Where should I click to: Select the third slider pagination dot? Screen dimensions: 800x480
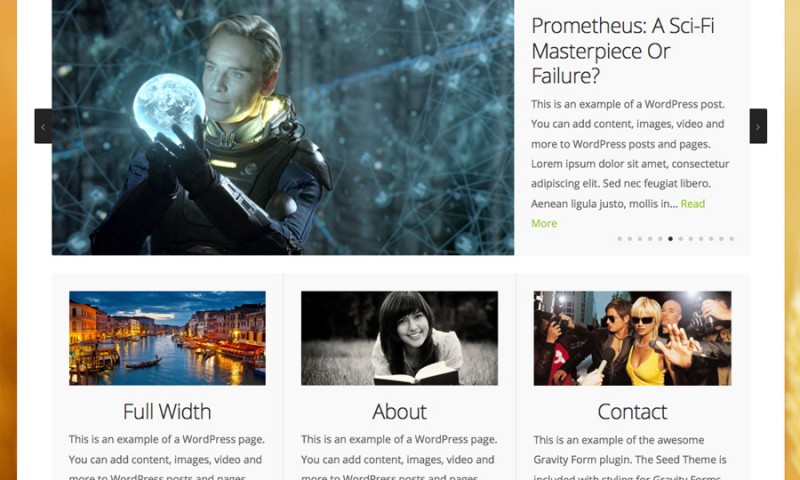(x=640, y=239)
